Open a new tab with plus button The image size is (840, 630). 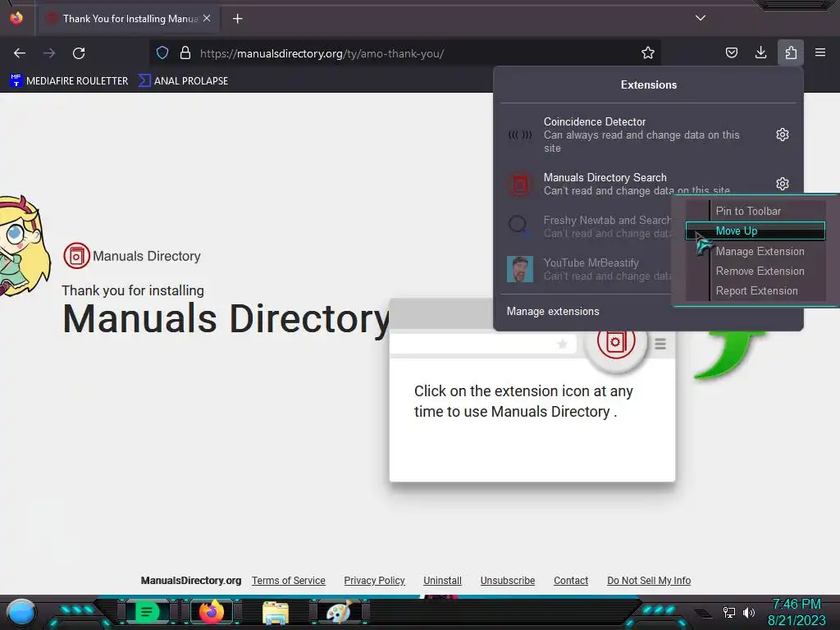[x=237, y=19]
